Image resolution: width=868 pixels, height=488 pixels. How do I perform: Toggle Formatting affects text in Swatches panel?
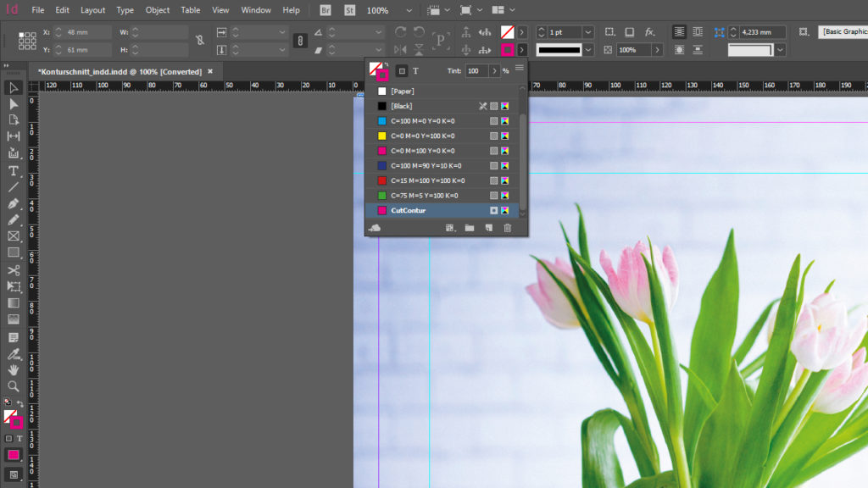pyautogui.click(x=415, y=71)
